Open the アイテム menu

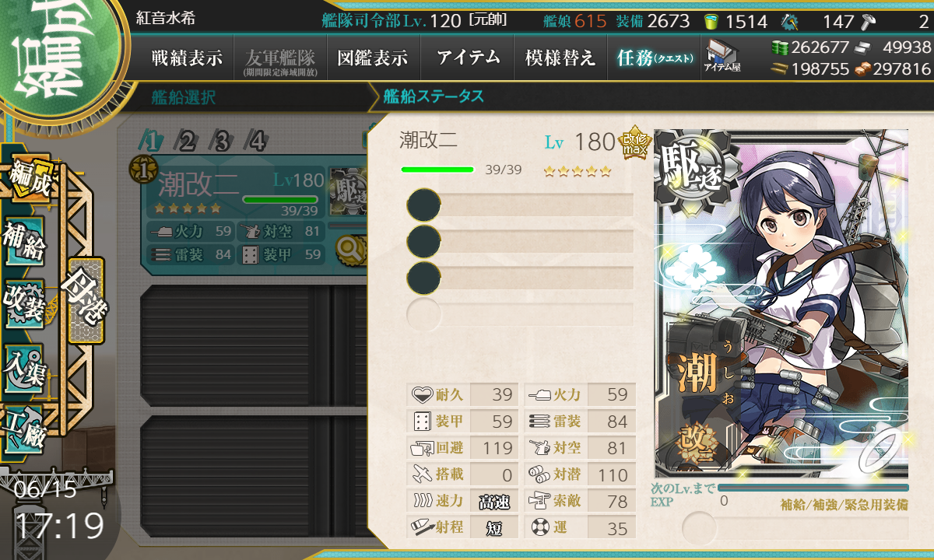click(468, 58)
